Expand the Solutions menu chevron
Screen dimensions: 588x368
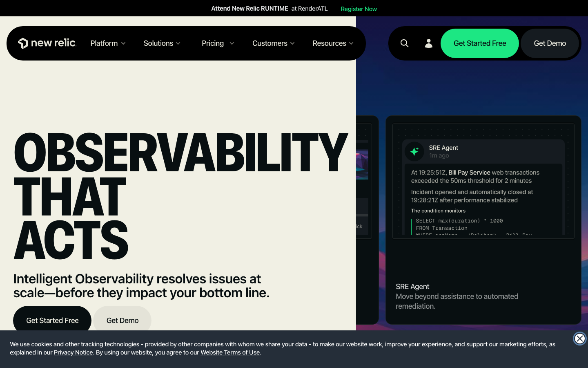tap(178, 43)
